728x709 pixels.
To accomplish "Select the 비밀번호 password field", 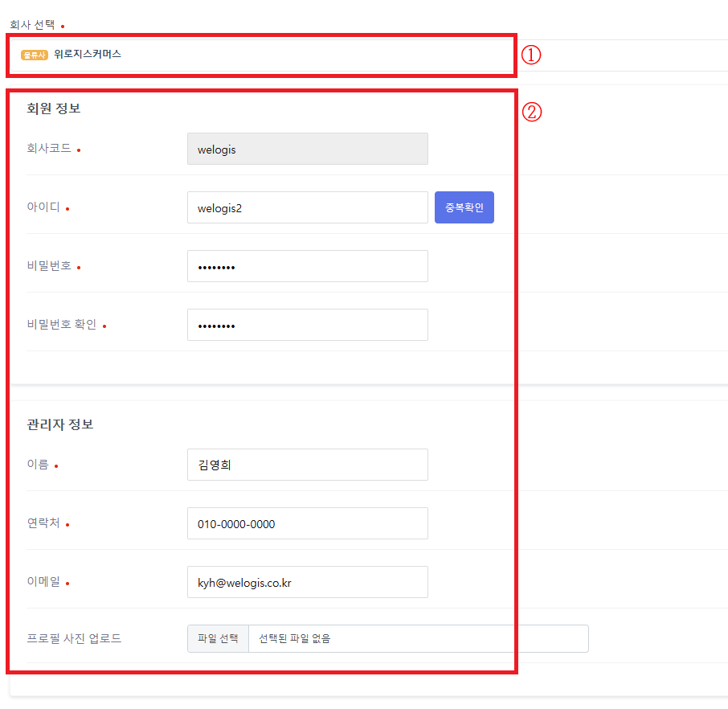I will pyautogui.click(x=307, y=267).
